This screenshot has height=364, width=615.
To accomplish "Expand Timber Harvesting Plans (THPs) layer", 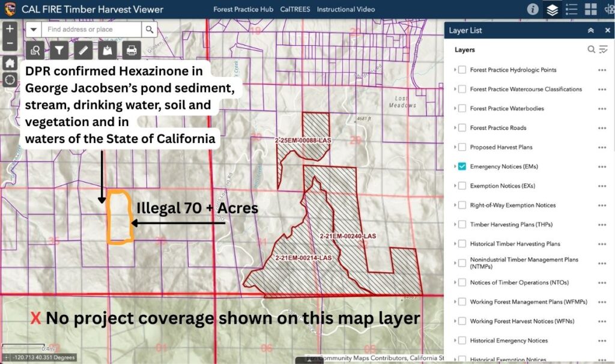I will (x=455, y=225).
